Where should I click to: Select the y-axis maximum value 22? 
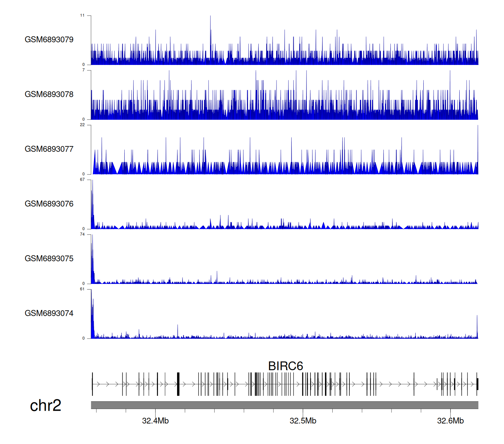(82, 125)
